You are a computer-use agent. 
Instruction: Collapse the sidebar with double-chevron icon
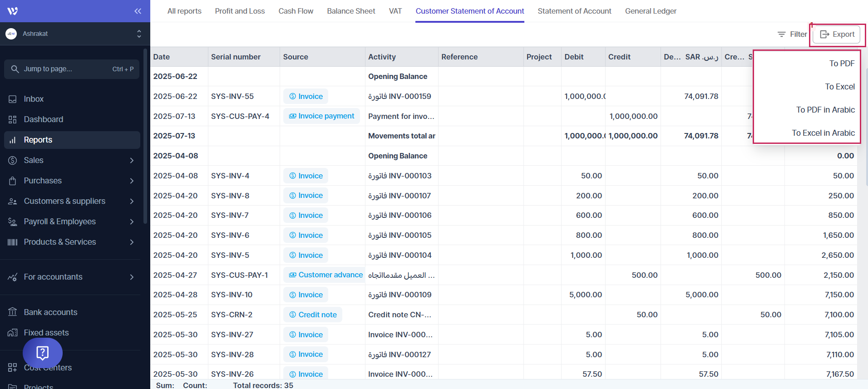click(x=138, y=11)
